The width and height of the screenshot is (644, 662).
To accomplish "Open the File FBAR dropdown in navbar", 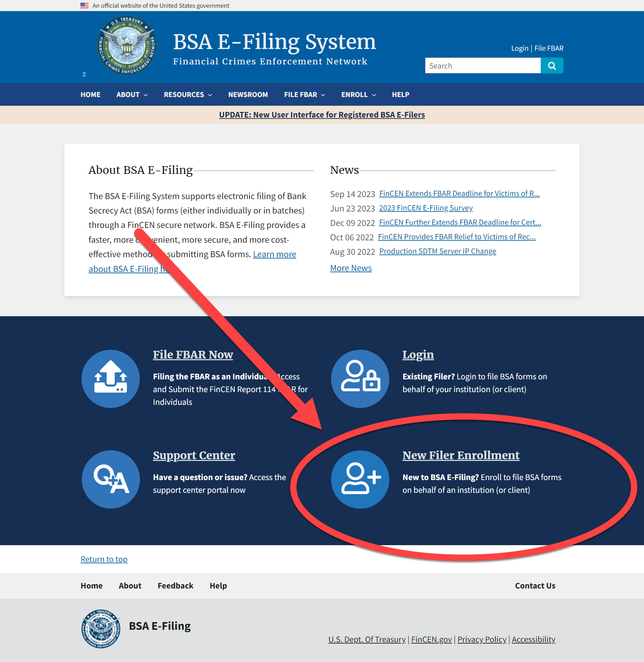I will [x=305, y=95].
